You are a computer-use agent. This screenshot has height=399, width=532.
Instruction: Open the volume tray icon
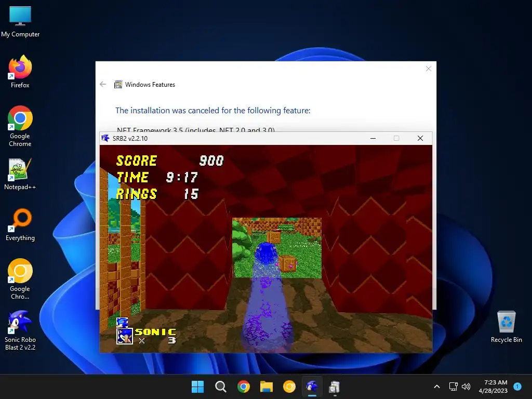click(x=466, y=387)
